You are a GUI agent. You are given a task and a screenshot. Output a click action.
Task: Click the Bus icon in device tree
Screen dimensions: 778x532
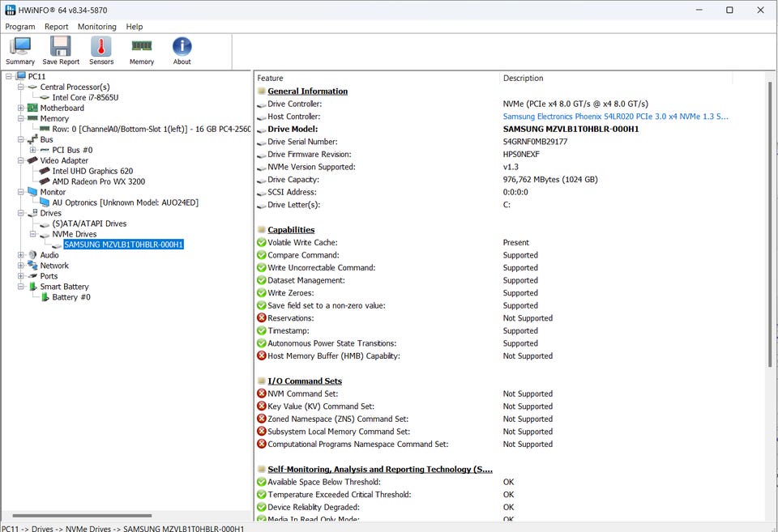32,139
